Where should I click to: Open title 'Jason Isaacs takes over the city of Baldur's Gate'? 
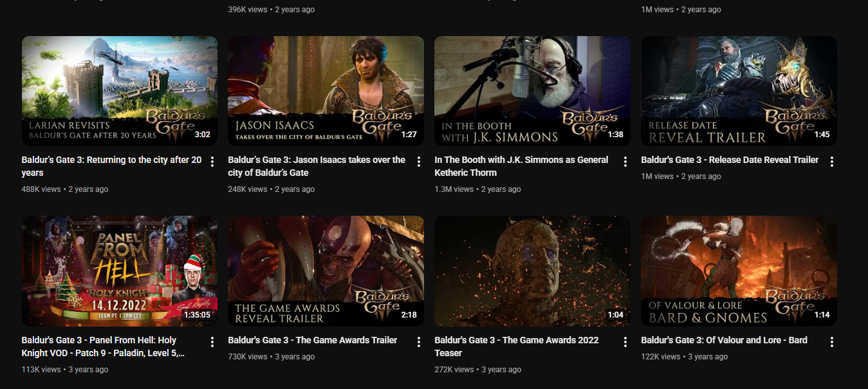(317, 166)
